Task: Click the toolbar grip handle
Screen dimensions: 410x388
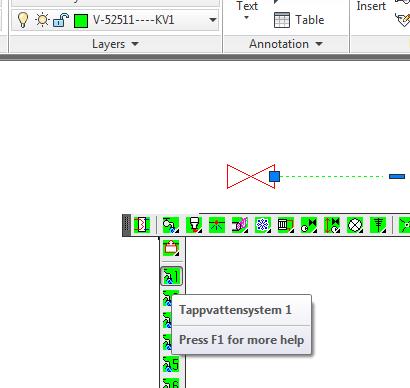Action: tap(126, 225)
